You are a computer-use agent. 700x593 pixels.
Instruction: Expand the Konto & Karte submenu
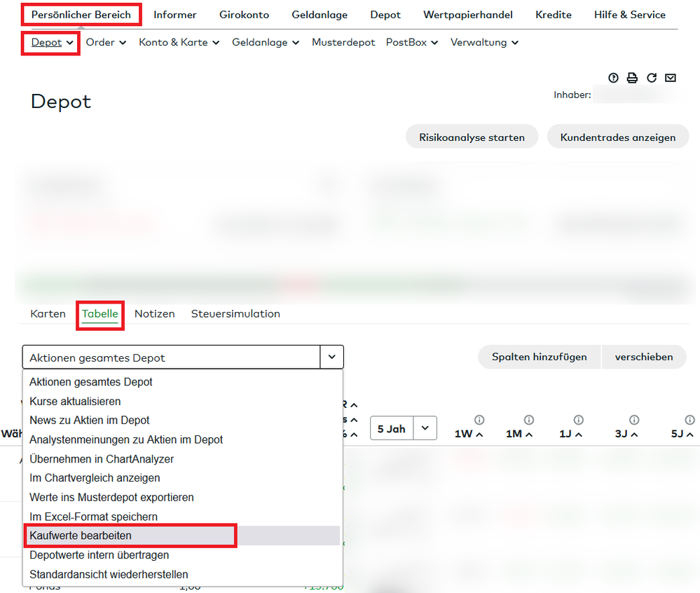[x=179, y=42]
